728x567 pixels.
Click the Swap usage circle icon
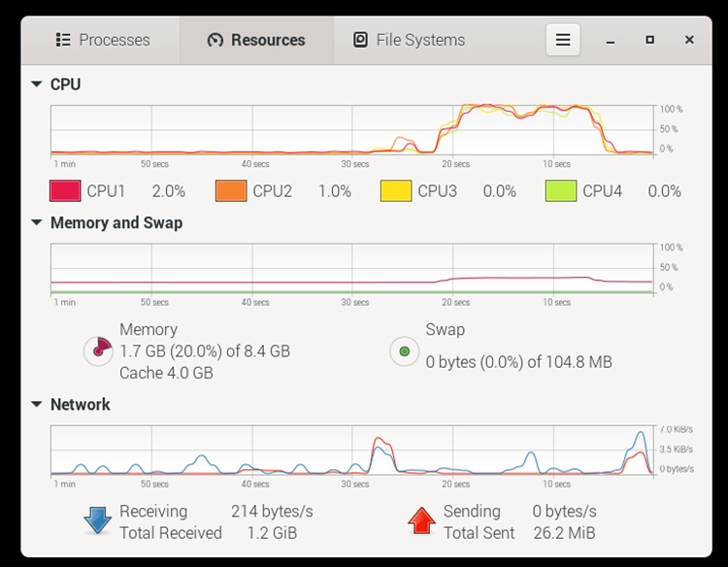[405, 351]
